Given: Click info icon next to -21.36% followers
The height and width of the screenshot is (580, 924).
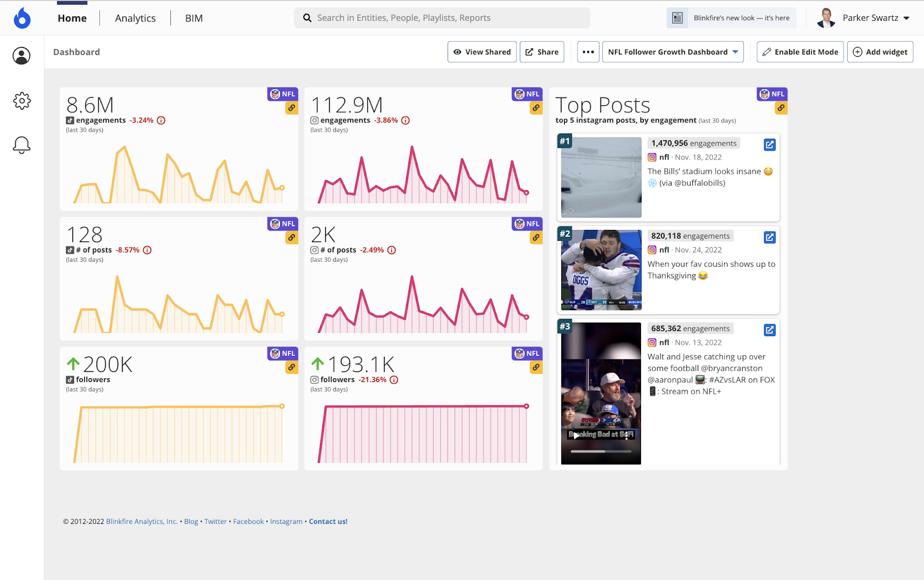Looking at the screenshot, I should tap(394, 380).
